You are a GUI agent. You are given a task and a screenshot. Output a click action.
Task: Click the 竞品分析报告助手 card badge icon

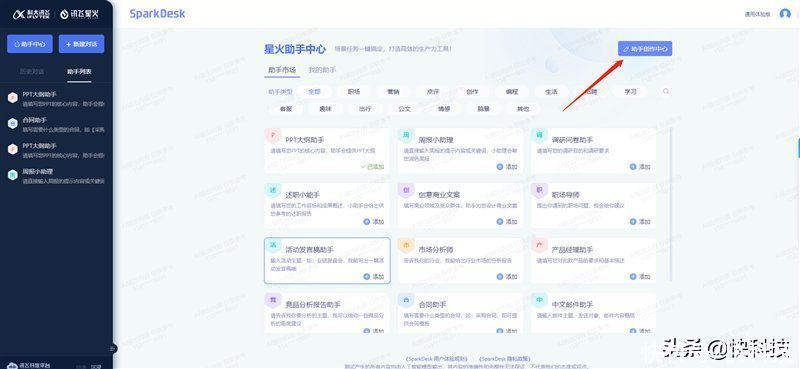tap(272, 300)
